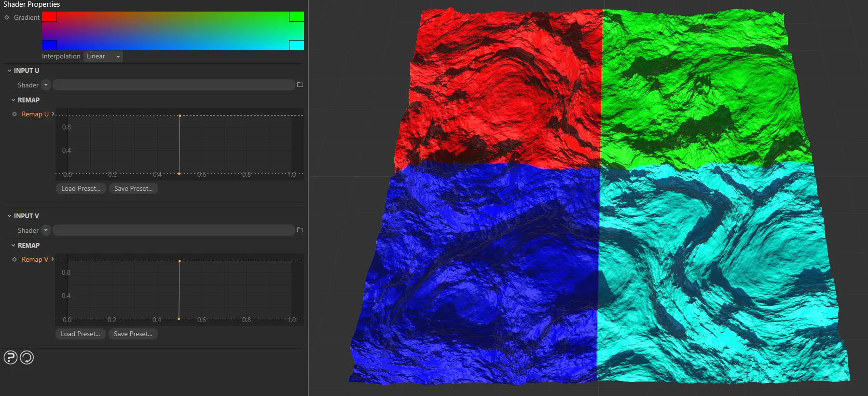868x396 pixels.
Task: Collapse the INPUT V section
Action: [x=9, y=216]
